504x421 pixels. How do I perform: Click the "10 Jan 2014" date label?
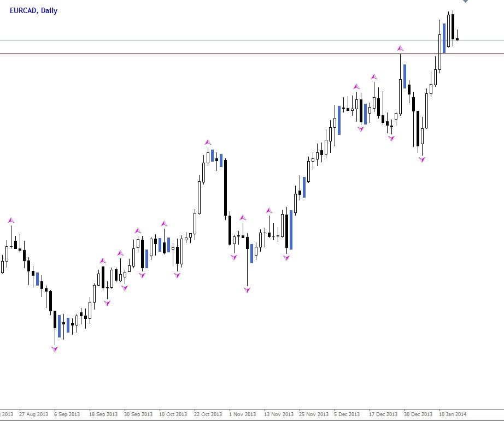point(453,414)
